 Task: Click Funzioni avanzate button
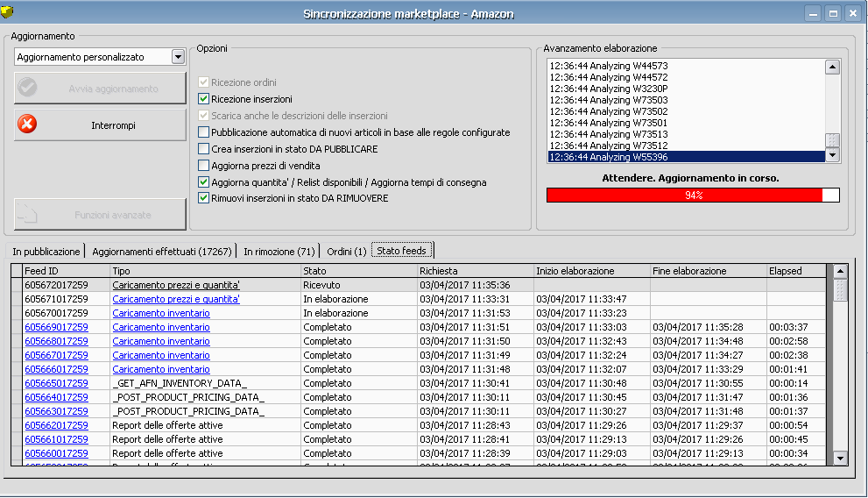click(100, 215)
